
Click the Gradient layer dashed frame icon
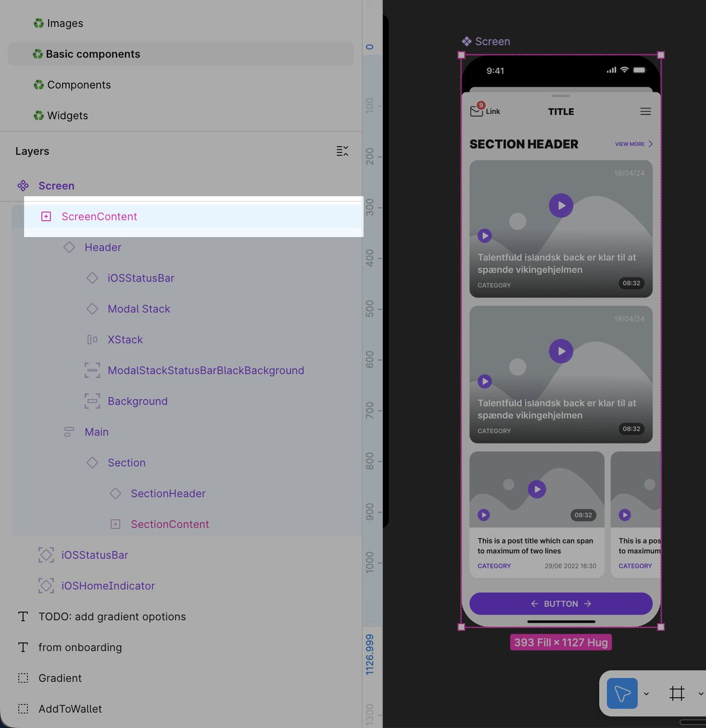tap(23, 678)
